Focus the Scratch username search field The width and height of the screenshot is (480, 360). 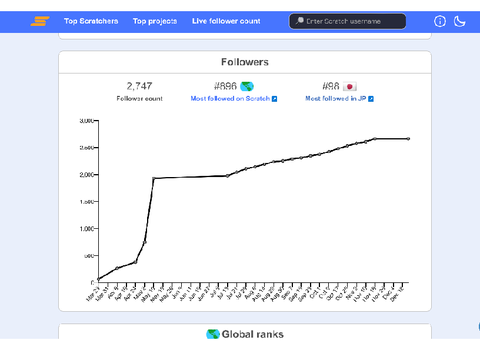pyautogui.click(x=347, y=21)
